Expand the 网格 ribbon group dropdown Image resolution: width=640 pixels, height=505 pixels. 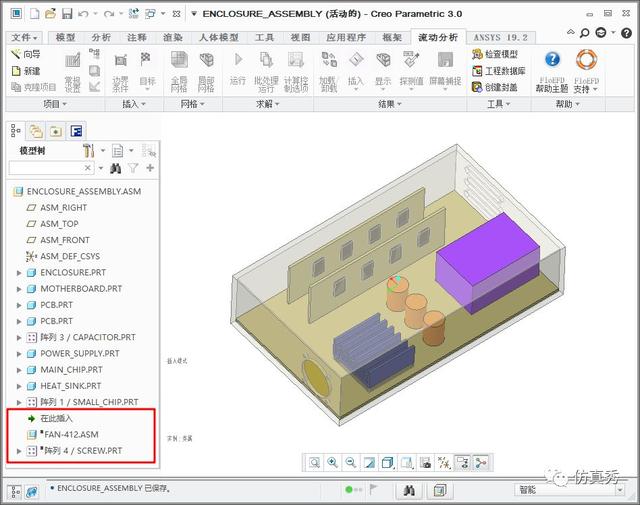pyautogui.click(x=192, y=104)
